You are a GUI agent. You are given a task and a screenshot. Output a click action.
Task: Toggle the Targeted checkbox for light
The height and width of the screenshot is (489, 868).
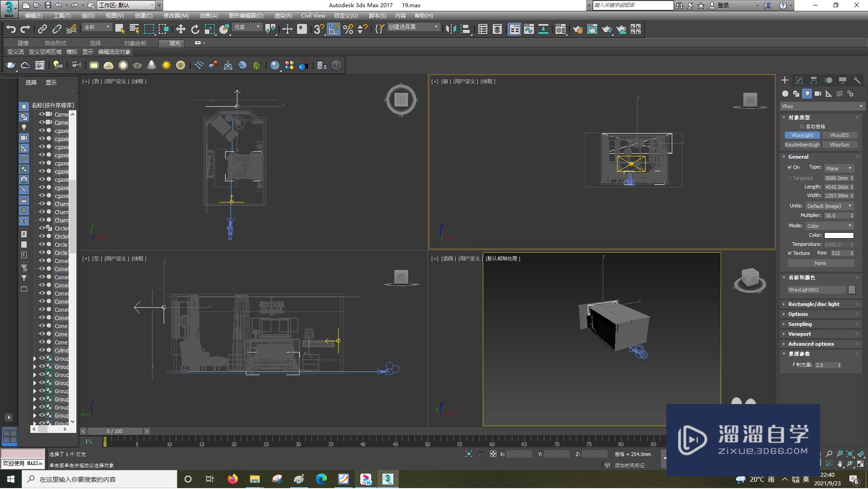pos(789,177)
